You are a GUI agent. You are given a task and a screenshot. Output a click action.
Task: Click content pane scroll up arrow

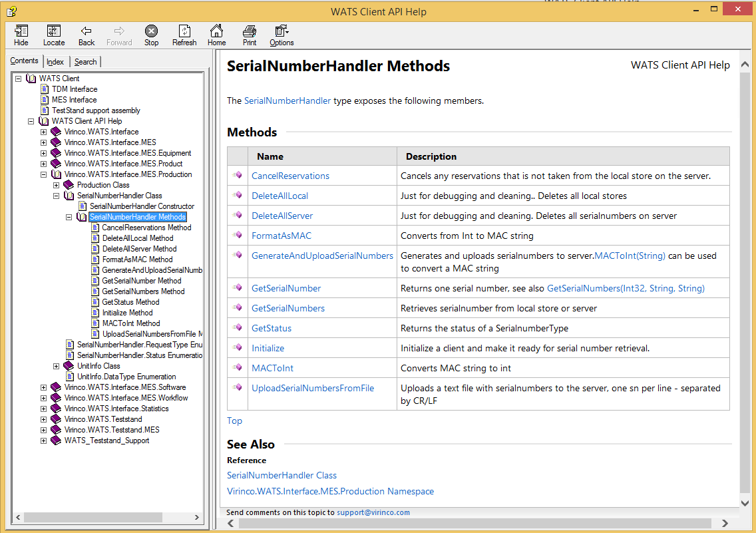745,64
